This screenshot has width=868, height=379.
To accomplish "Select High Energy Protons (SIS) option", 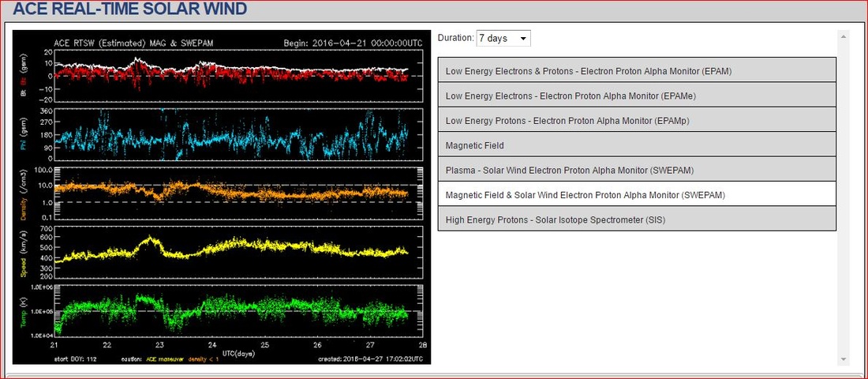I will [x=637, y=220].
